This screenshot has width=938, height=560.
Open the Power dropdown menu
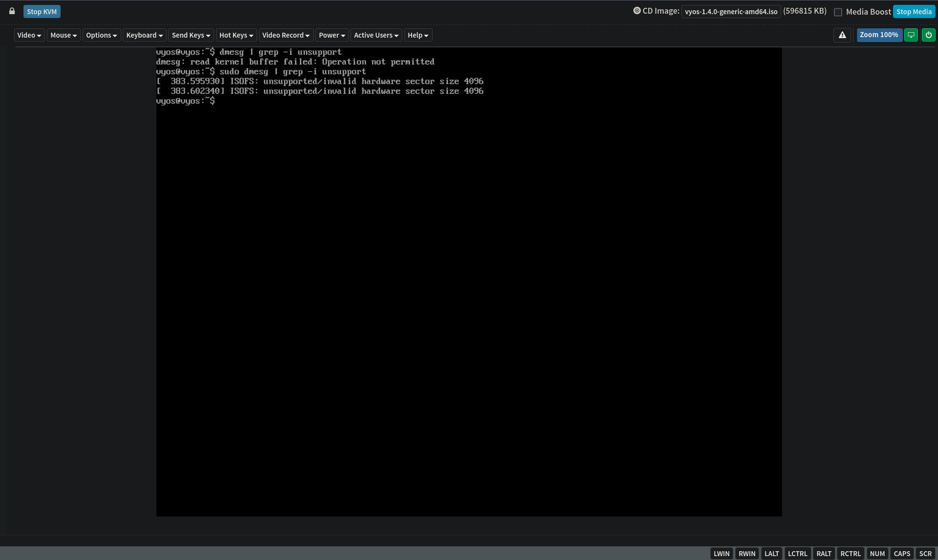[332, 35]
